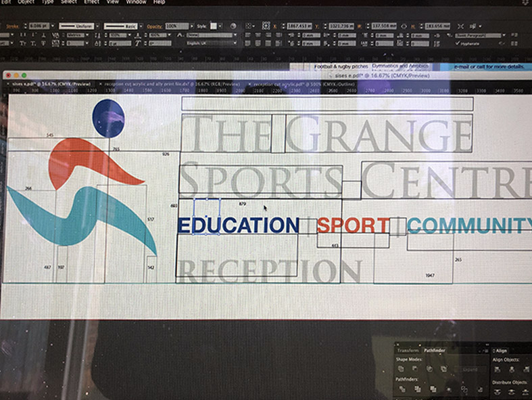Click the Minus Front shape mode icon

pos(415,369)
